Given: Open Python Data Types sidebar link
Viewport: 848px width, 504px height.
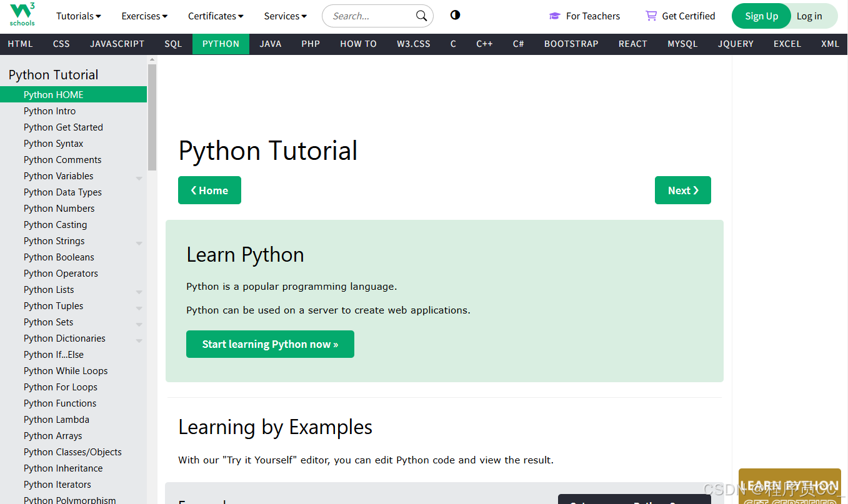Looking at the screenshot, I should [x=74, y=192].
